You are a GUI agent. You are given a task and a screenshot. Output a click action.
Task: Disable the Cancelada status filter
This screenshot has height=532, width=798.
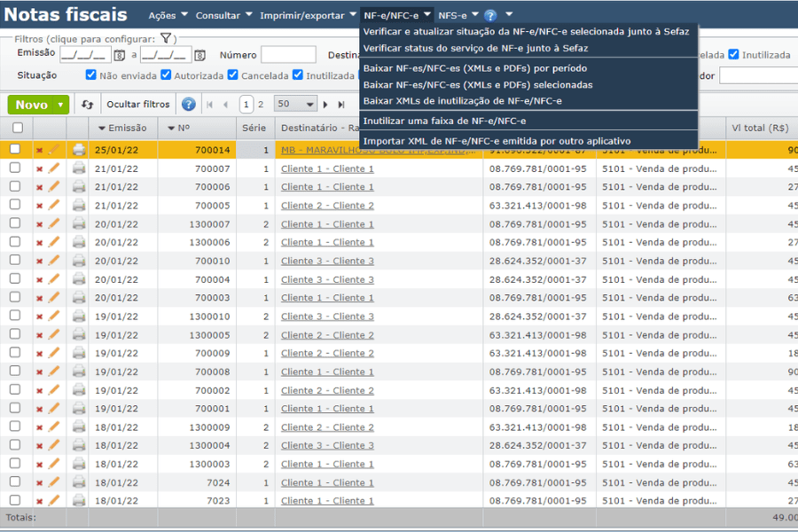point(231,75)
